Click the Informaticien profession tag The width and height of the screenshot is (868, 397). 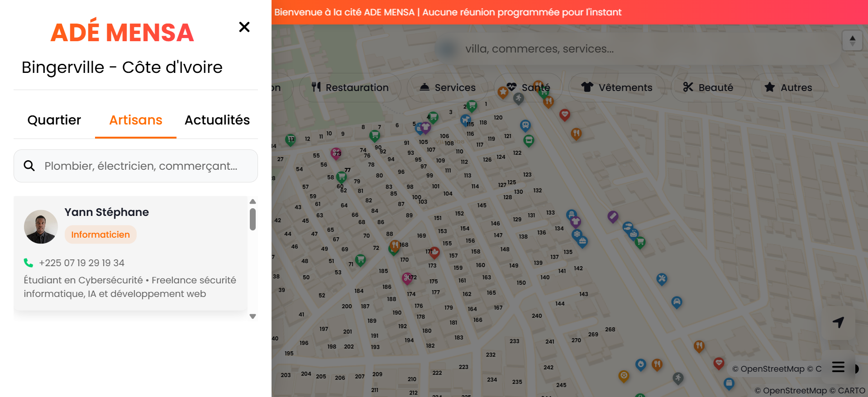(x=100, y=234)
